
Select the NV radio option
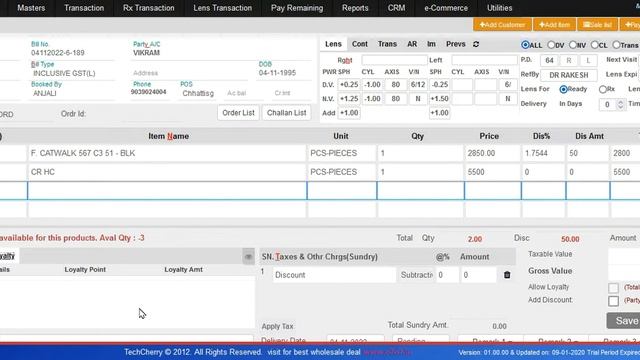[573, 45]
